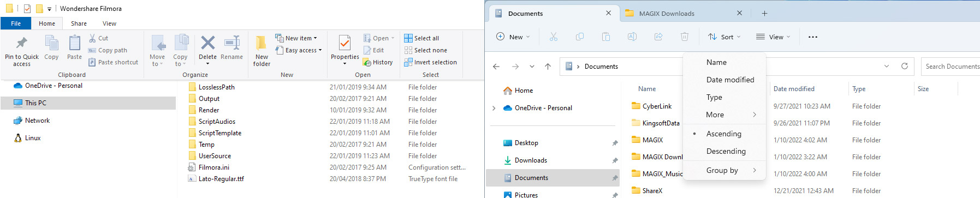Expand OneDrive - Personal in Documents window
Viewport: 980px width, 198px height.
click(494, 108)
